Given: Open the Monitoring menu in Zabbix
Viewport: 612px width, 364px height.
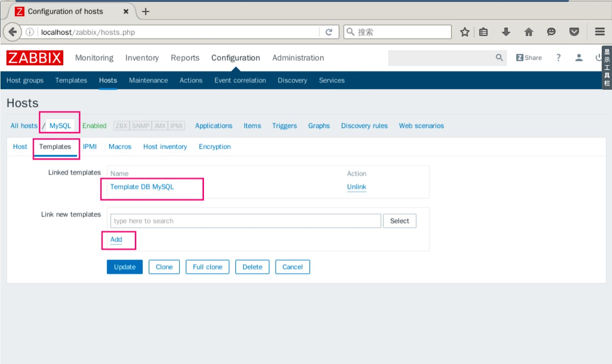Looking at the screenshot, I should pos(94,58).
